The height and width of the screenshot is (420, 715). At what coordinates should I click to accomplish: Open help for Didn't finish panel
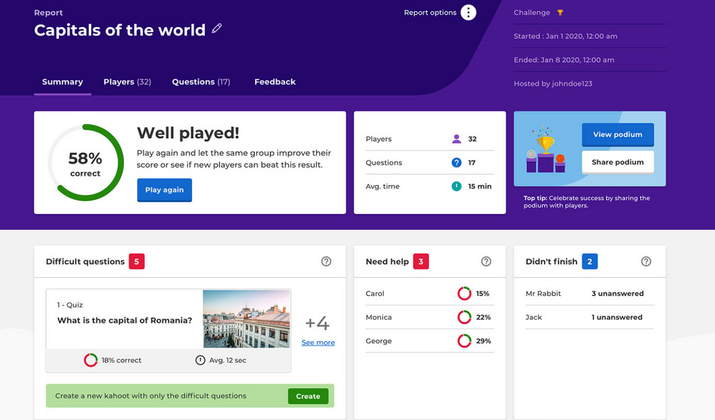pos(646,261)
